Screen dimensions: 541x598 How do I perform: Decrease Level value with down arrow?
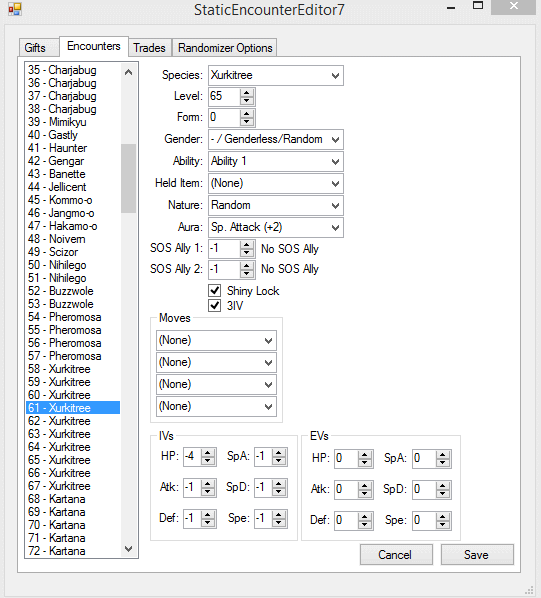[247, 101]
